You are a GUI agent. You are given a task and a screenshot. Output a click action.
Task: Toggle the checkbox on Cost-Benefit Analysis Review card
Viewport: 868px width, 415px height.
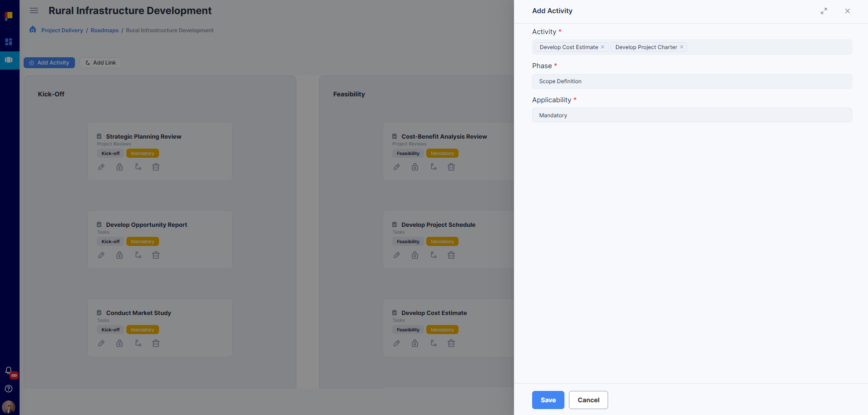point(394,135)
